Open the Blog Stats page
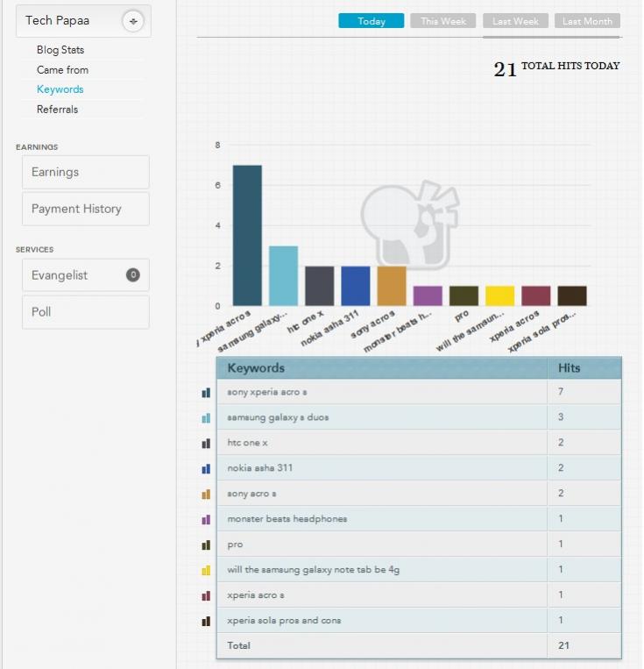Viewport: 644px width, 669px height. pos(60,50)
